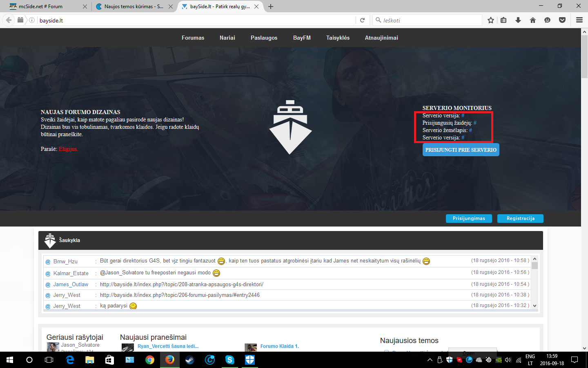Open the Paslaugos navigation link
The image size is (588, 368).
coord(264,38)
